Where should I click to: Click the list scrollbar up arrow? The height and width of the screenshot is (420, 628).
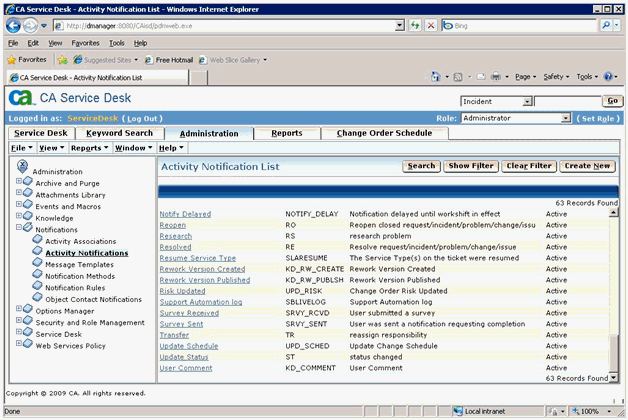(x=613, y=213)
